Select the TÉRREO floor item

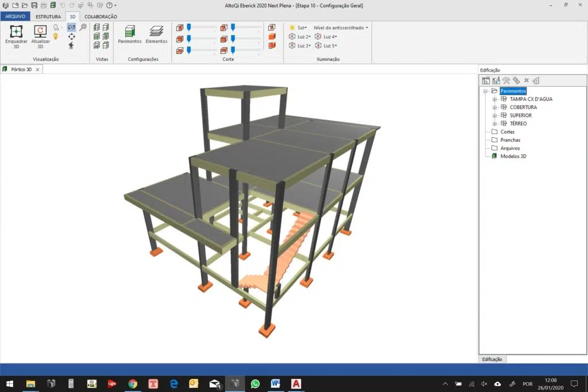pos(518,123)
